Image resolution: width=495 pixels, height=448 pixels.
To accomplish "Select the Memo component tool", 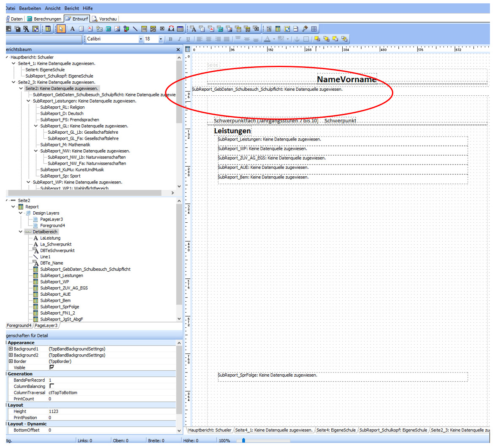I will coord(81,29).
